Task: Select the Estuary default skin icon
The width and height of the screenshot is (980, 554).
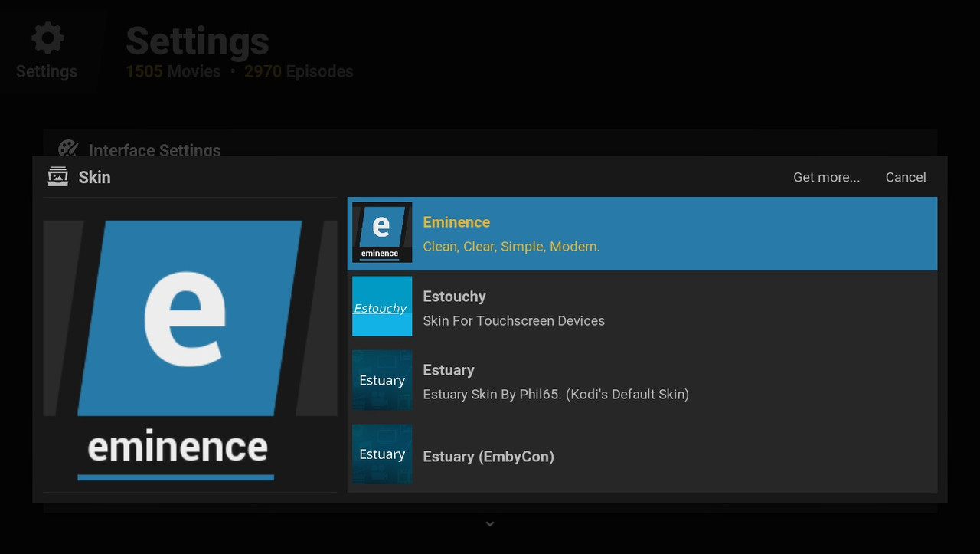Action: point(382,380)
